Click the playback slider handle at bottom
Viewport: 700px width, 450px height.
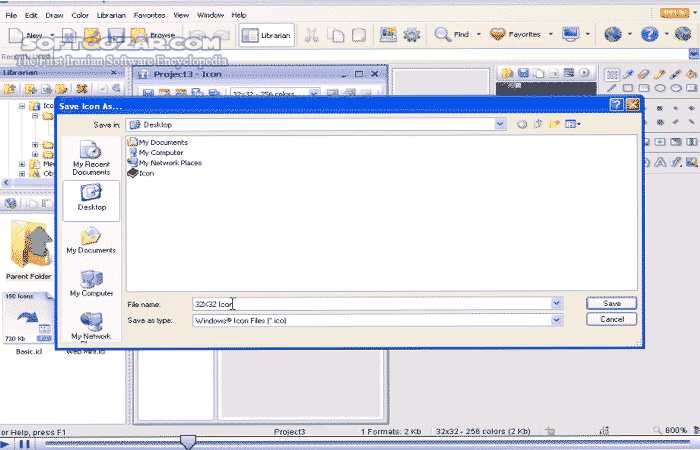(x=187, y=441)
